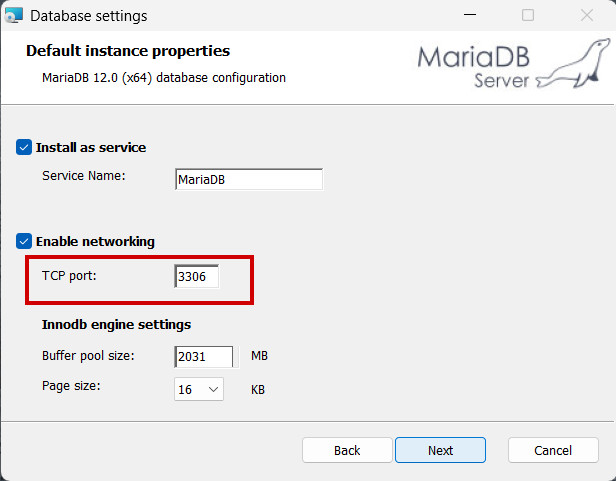Click the 'Service Name:' label
The width and height of the screenshot is (616, 481).
point(84,175)
